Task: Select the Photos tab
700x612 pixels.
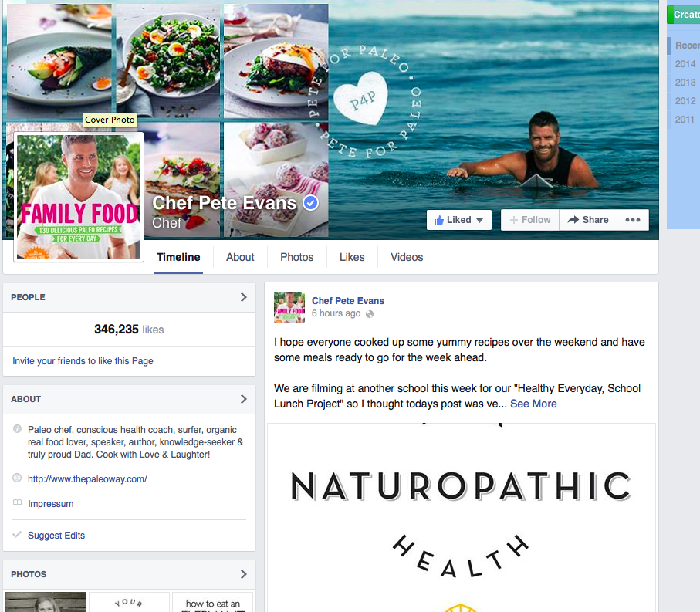Action: click(297, 258)
